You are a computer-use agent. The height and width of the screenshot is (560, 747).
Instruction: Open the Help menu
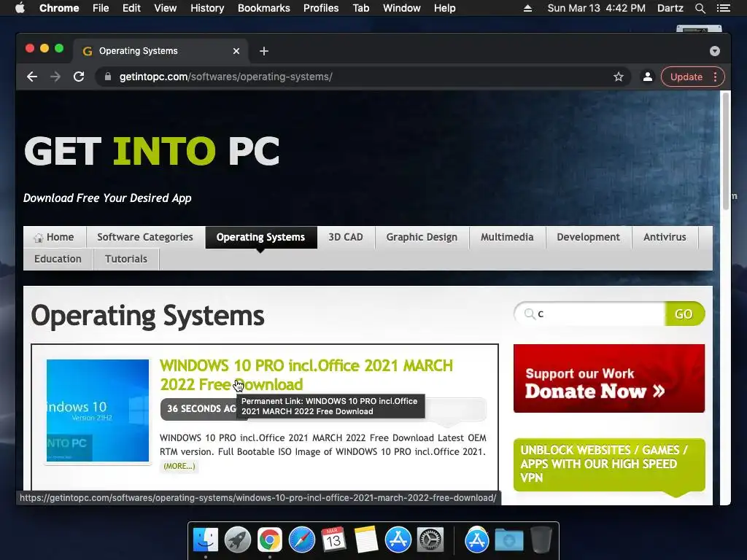[x=444, y=8]
